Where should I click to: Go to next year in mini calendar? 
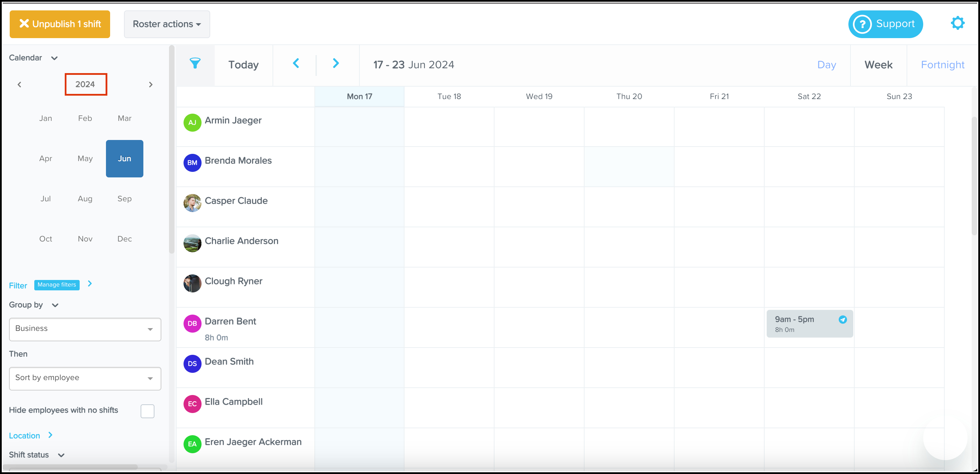151,85
